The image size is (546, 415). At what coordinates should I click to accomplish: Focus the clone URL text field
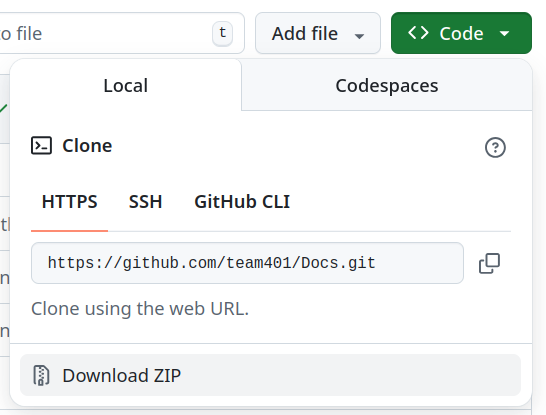tap(247, 263)
